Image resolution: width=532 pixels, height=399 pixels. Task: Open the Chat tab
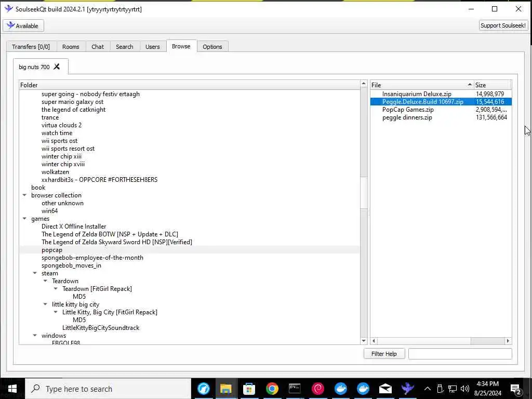(x=98, y=46)
